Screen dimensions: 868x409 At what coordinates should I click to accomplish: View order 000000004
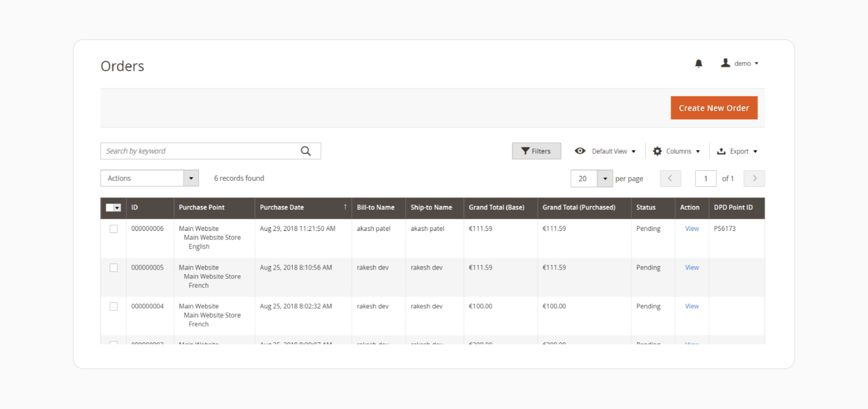[692, 306]
